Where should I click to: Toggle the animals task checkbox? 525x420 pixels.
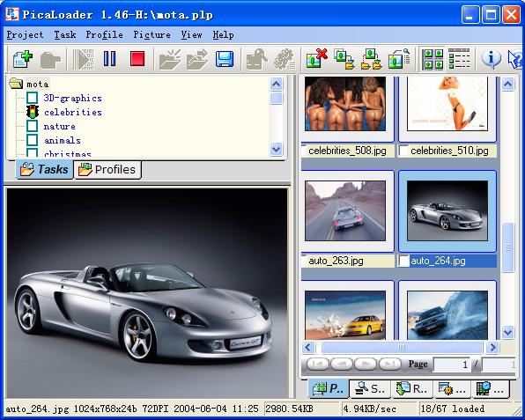33,140
